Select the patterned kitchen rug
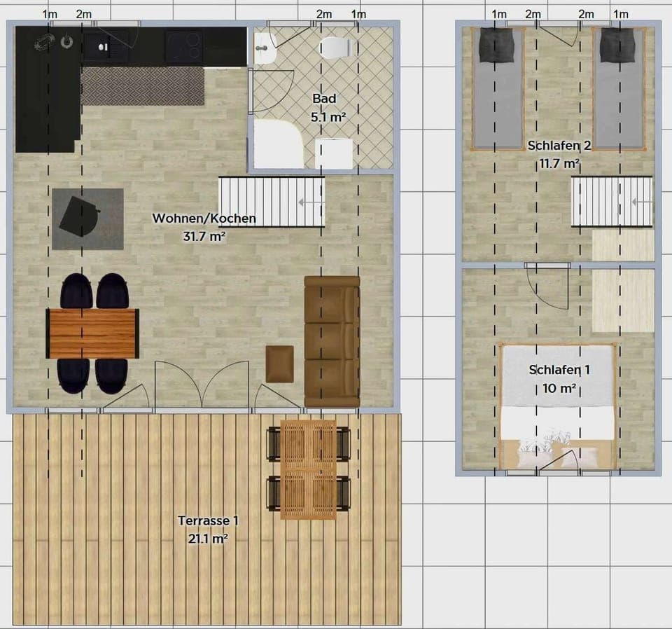The height and width of the screenshot is (629, 672). tap(143, 86)
